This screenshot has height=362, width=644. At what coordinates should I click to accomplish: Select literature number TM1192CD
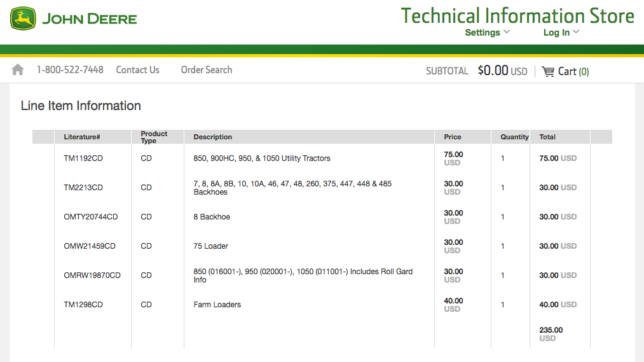83,158
